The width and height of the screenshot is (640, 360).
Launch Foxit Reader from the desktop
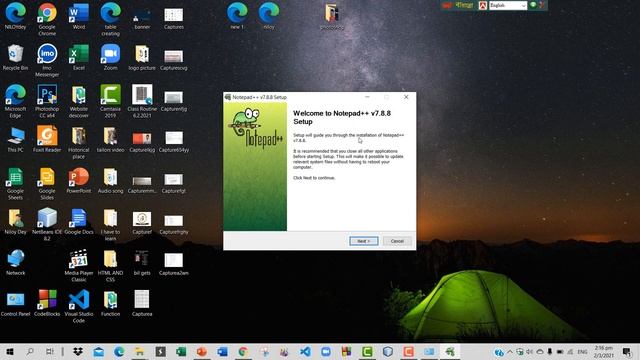tap(47, 139)
